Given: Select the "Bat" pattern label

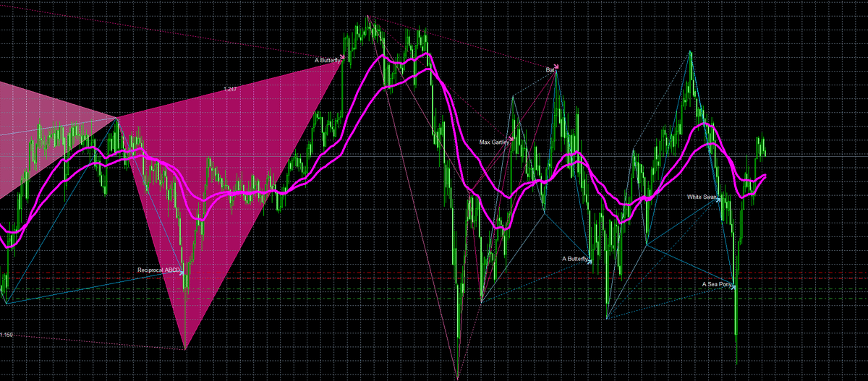Looking at the screenshot, I should (x=550, y=69).
